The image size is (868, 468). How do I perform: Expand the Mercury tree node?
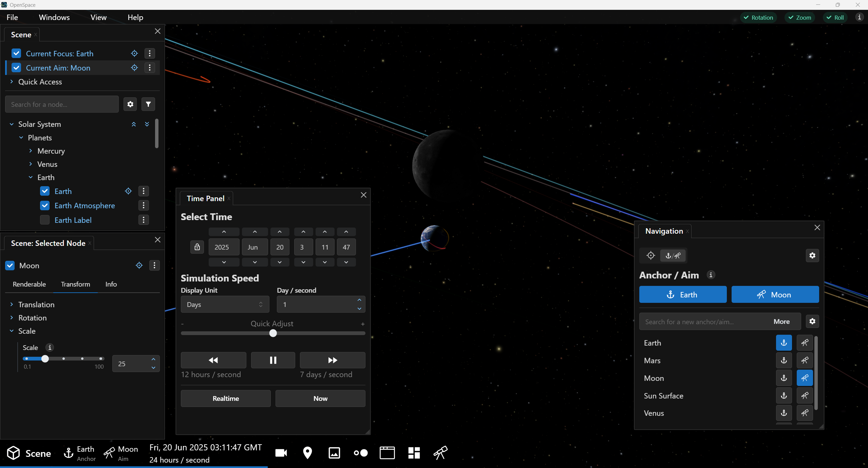pos(31,151)
